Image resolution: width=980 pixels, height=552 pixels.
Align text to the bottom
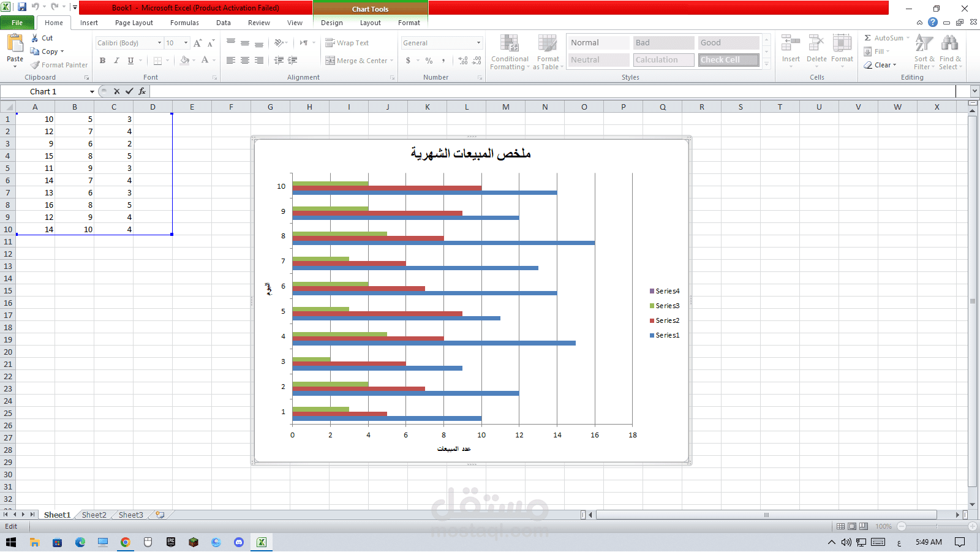coord(259,43)
